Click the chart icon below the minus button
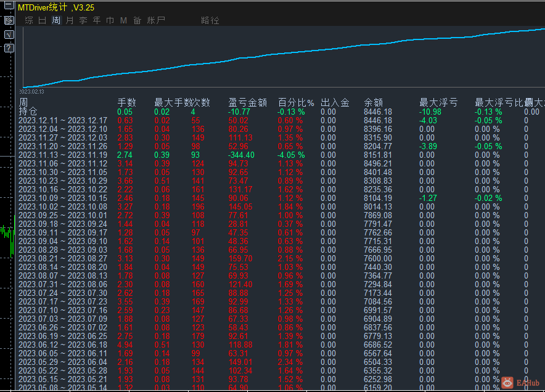545x392 pixels. [x=9, y=20]
